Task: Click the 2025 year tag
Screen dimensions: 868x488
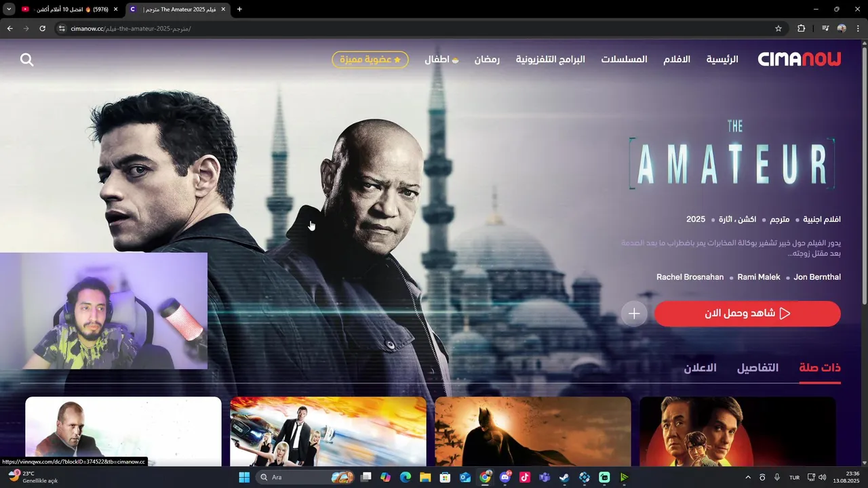Action: point(696,220)
